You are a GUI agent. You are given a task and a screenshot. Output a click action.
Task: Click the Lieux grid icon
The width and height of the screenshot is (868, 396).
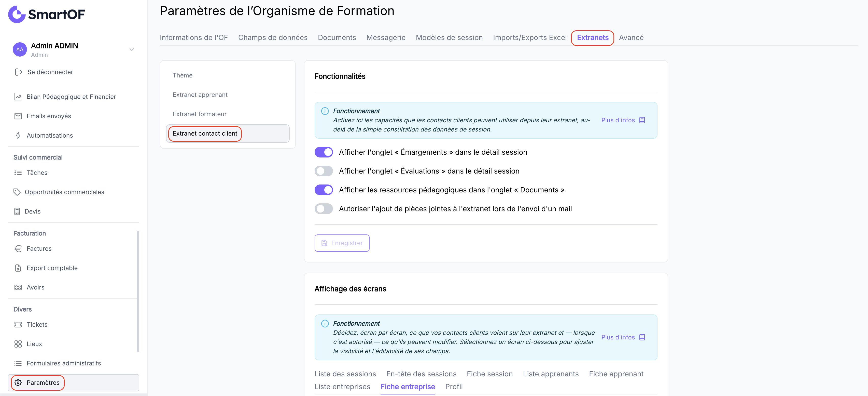point(18,344)
